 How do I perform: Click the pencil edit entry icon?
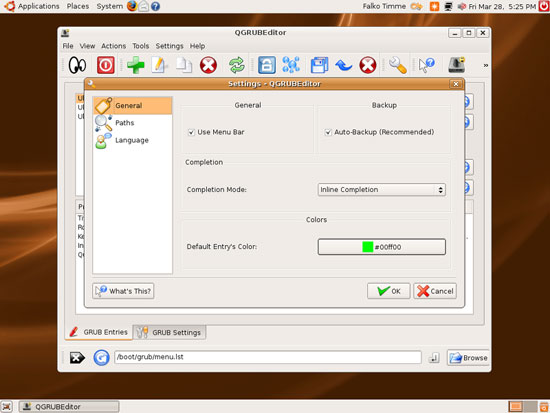159,65
